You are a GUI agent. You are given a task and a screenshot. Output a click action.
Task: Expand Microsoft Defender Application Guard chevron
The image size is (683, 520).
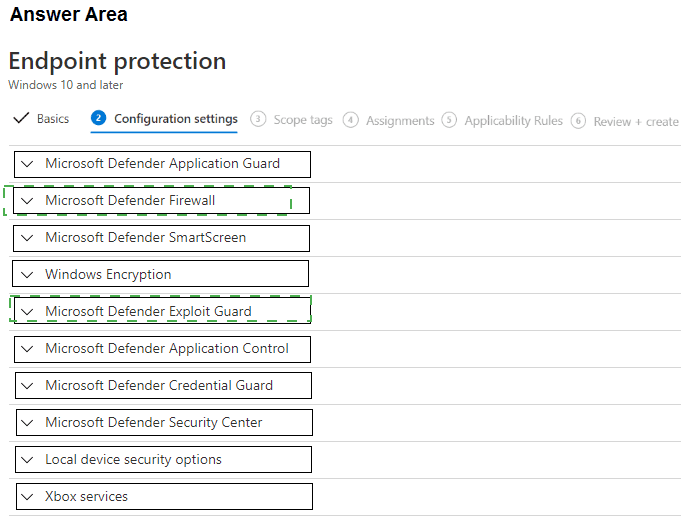(28, 164)
